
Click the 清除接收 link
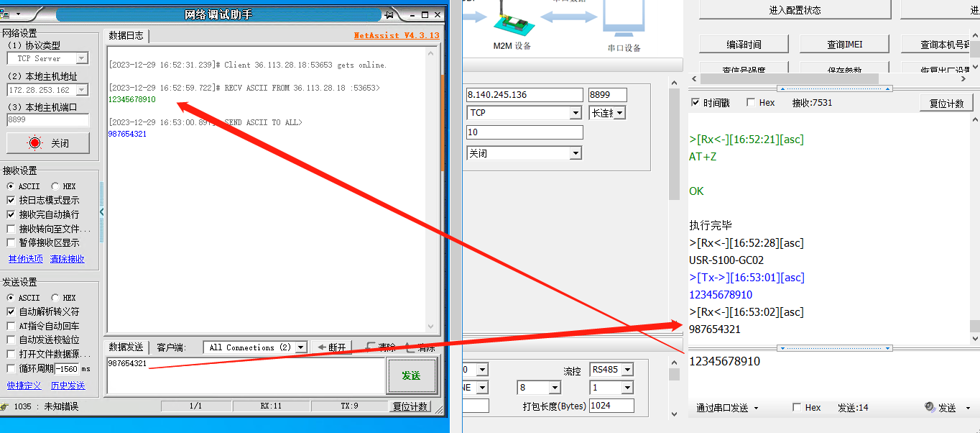point(67,259)
